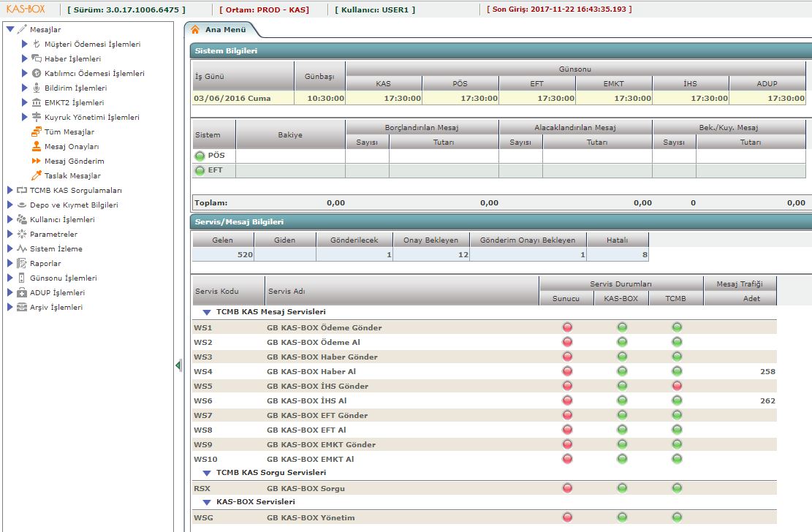Click the Servis/Mesaj Bilgileri panel header
The height and width of the screenshot is (532, 812).
[x=501, y=221]
